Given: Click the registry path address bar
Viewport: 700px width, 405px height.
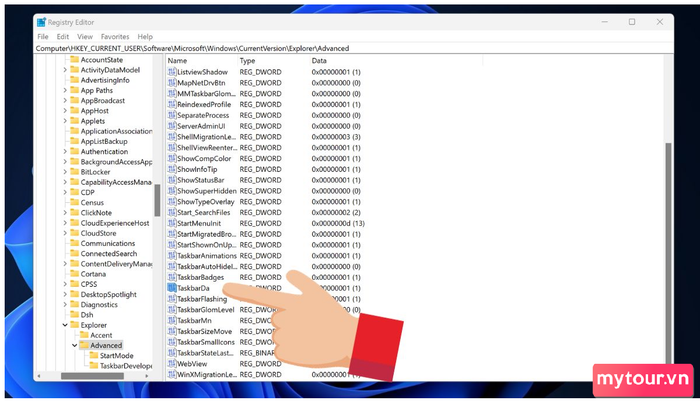Looking at the screenshot, I should pos(353,48).
